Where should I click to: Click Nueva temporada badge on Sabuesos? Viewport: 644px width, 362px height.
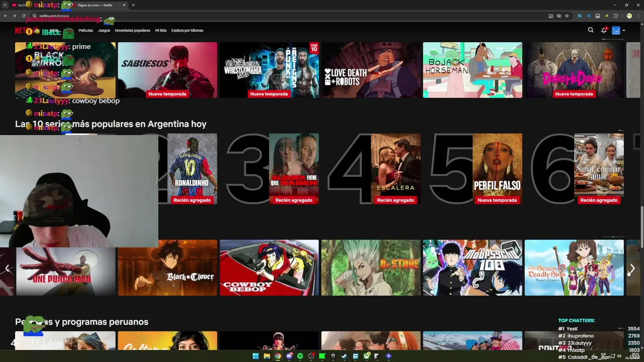click(167, 94)
